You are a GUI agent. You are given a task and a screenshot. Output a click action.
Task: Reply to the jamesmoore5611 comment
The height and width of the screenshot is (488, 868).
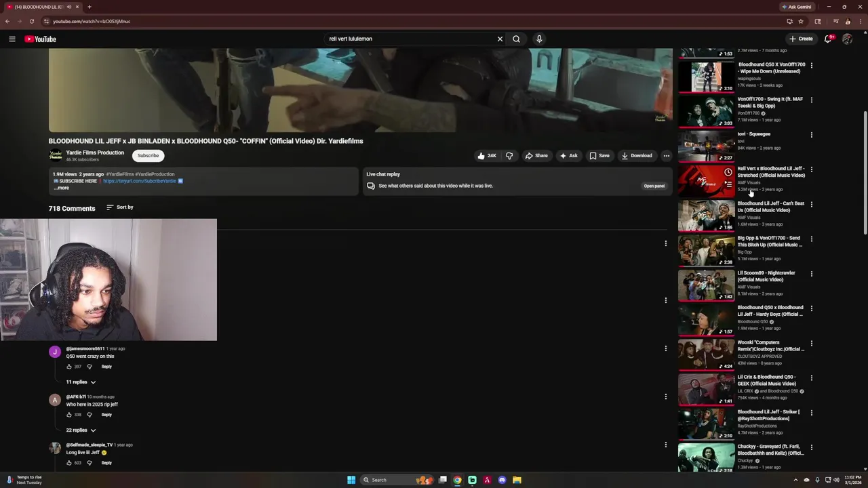click(106, 367)
